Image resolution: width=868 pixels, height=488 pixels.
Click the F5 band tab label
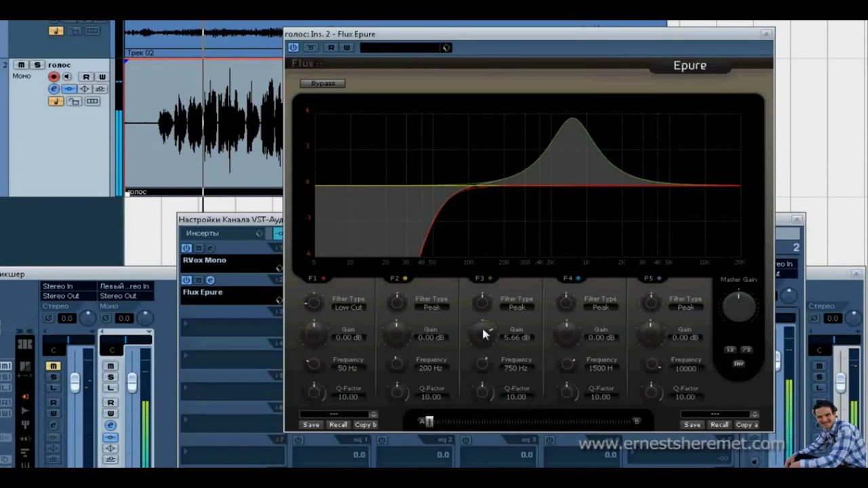pos(649,279)
